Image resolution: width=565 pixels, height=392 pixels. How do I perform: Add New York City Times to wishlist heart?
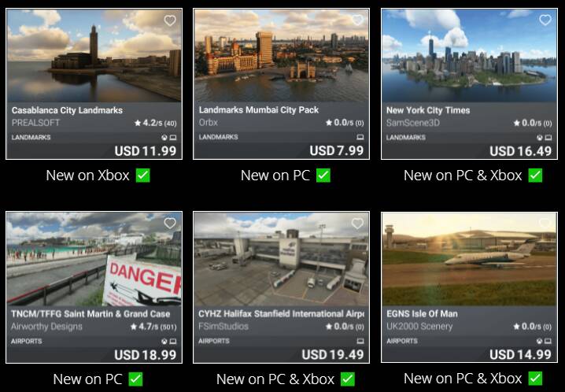pos(545,20)
